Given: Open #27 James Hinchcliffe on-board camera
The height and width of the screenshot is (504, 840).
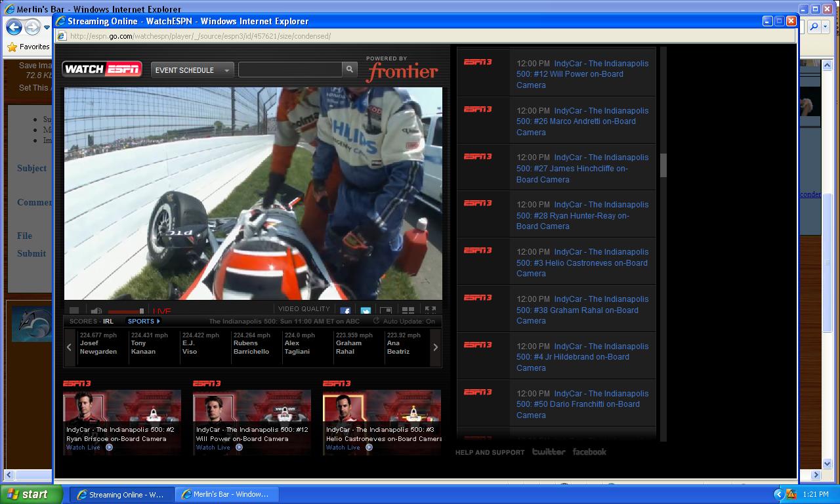Looking at the screenshot, I should (582, 168).
